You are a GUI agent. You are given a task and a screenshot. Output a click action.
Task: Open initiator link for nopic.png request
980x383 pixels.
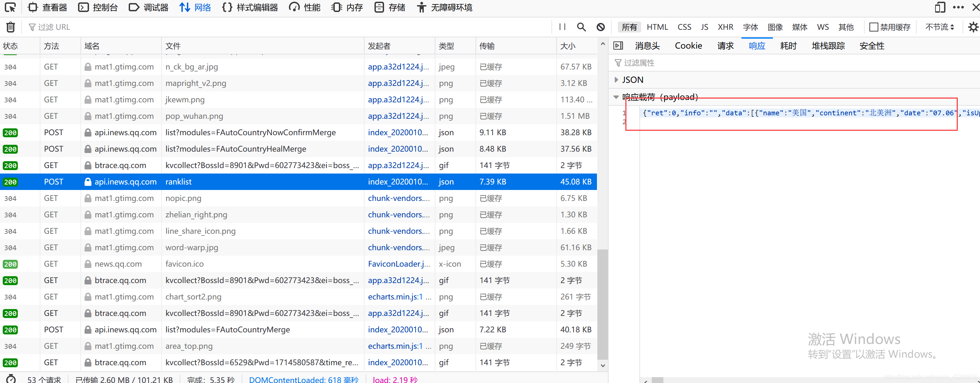tap(399, 198)
